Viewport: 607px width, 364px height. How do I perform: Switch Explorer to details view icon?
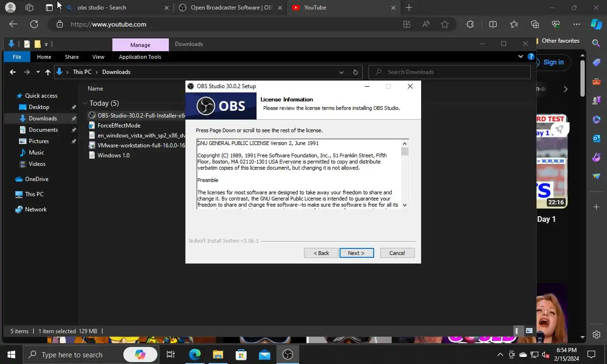518,331
